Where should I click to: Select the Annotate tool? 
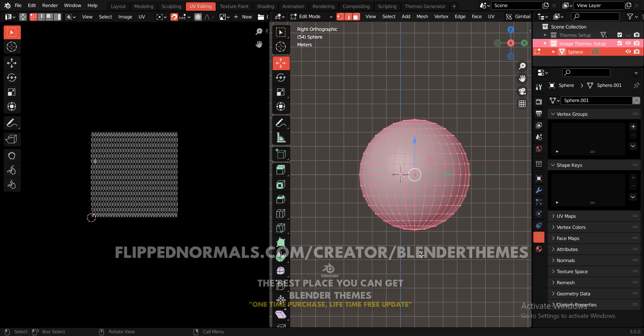[x=281, y=123]
